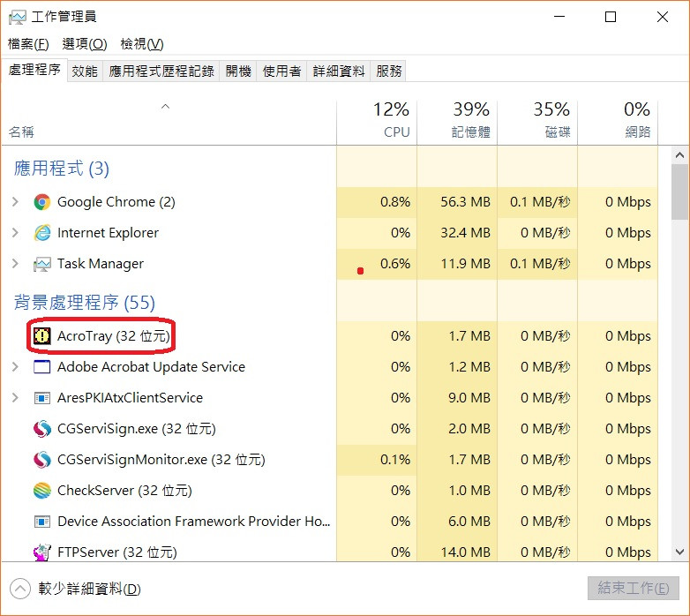The height and width of the screenshot is (616, 690).
Task: Expand the AresPKIAtxClientService entry
Action: (x=15, y=398)
